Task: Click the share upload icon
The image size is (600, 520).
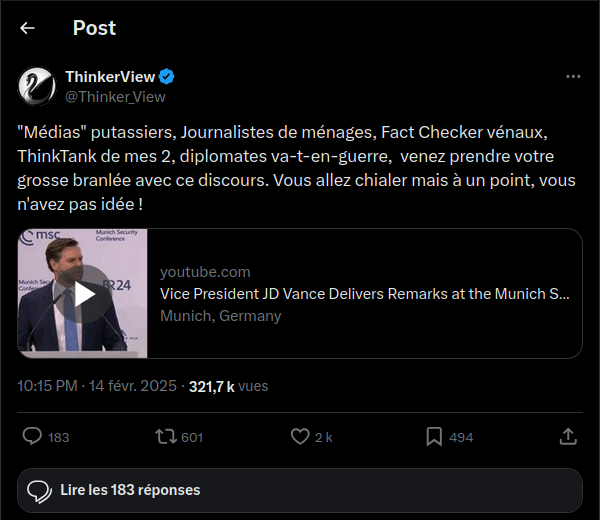Action: coord(567,436)
